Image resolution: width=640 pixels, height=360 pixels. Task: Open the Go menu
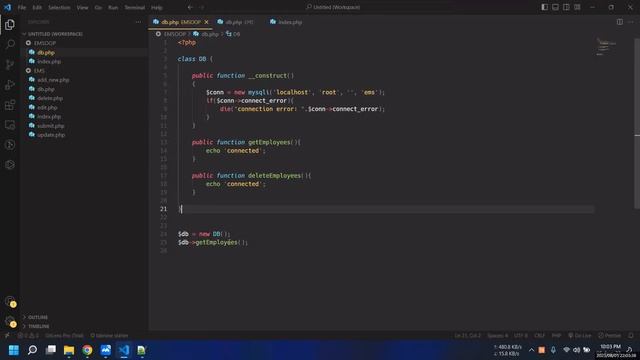pyautogui.click(x=98, y=7)
